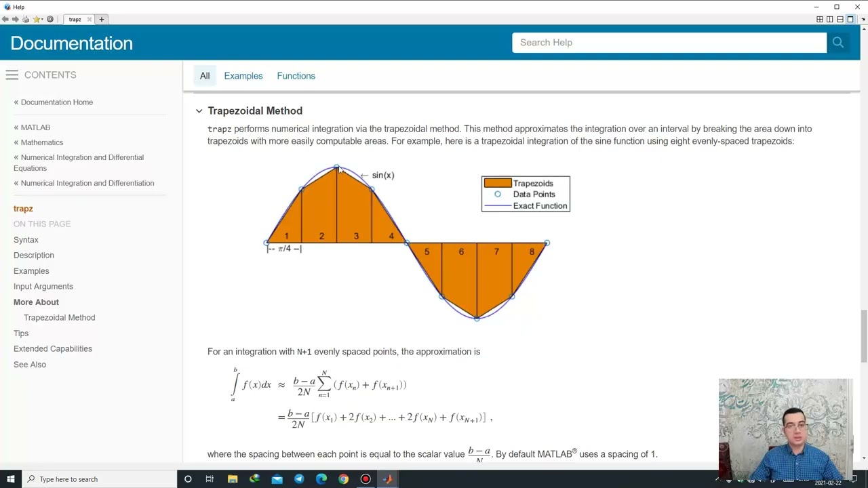Focus the Search Help field
Image resolution: width=868 pixels, height=488 pixels.
pos(669,43)
